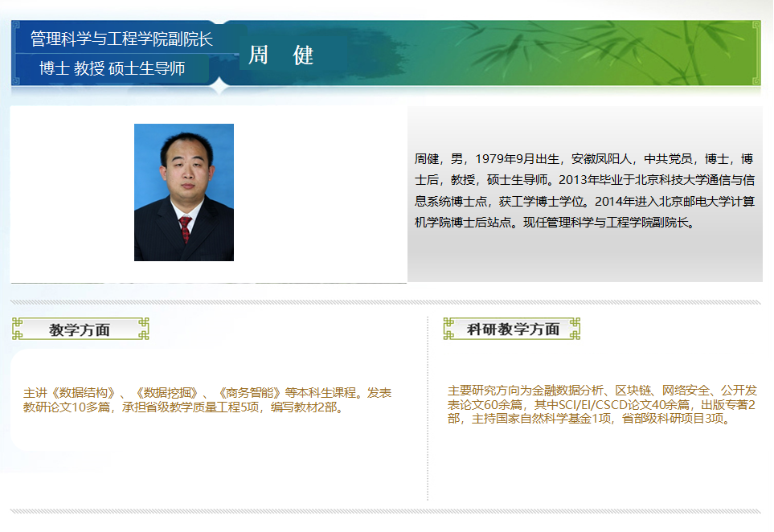
Task: Click the banner's top-right corner ornament
Action: [x=756, y=26]
